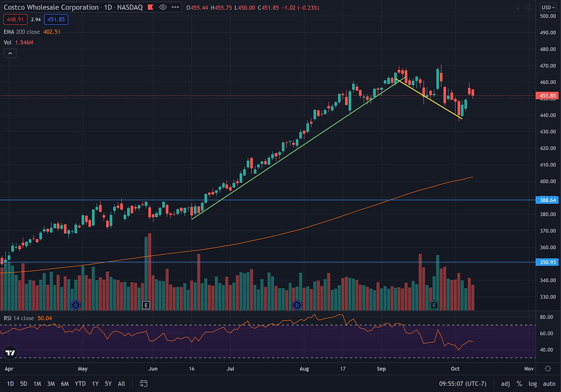Click the Costco Wholesale Corporation symbol title
This screenshot has width=561, height=392.
tap(51, 7)
